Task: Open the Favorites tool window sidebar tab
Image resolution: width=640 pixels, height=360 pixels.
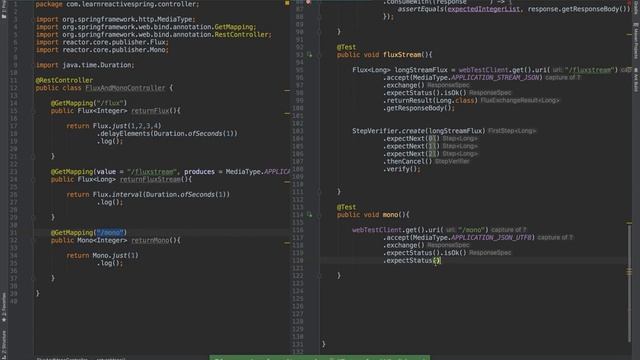Action: pos(4,307)
